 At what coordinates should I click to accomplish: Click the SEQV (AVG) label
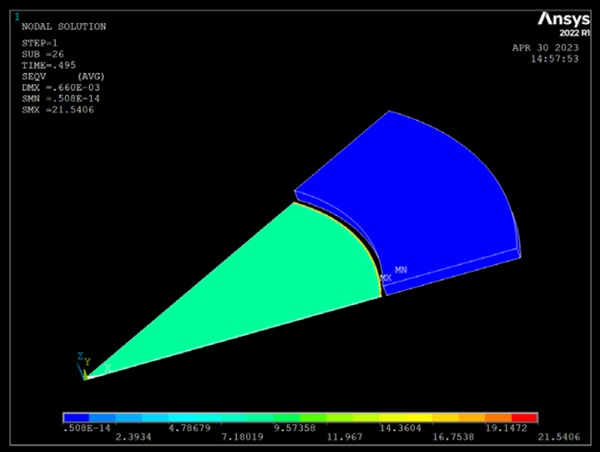pos(63,77)
